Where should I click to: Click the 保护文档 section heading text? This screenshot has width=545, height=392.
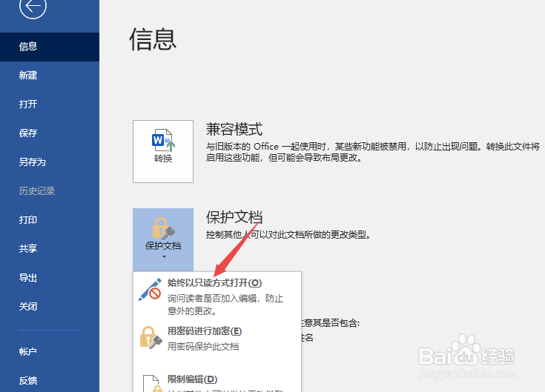234,217
